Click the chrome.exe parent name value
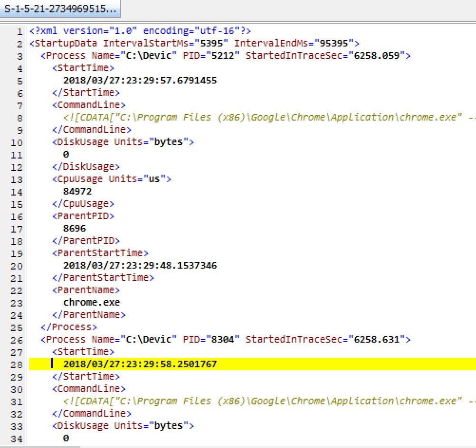 coord(91,302)
